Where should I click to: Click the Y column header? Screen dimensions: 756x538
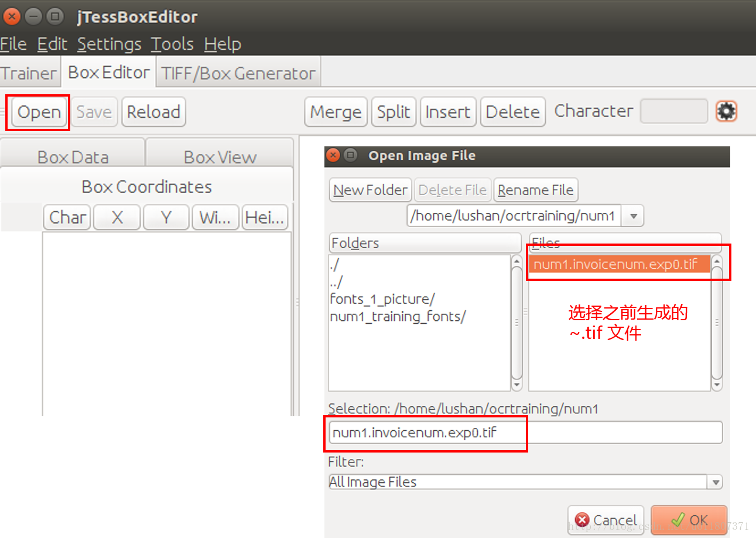(166, 218)
